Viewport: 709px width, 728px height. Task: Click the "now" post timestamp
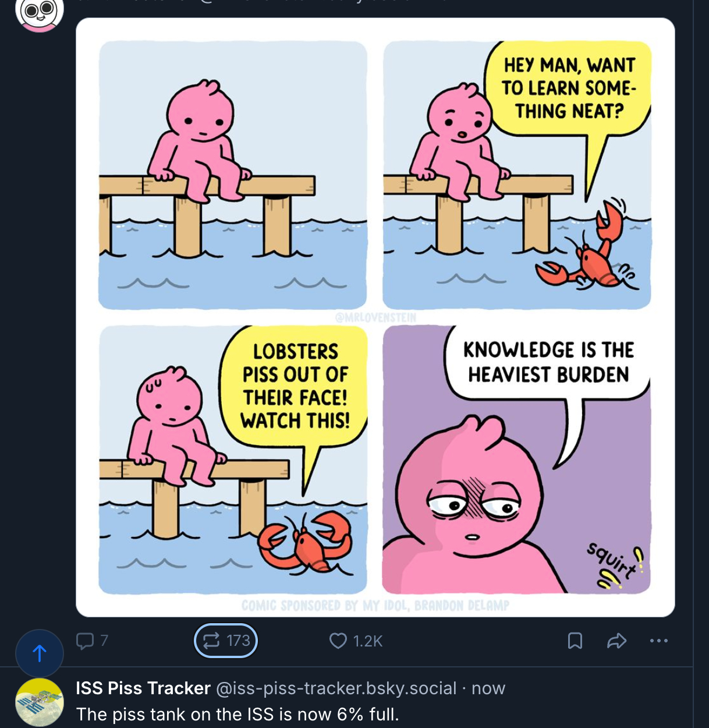[x=488, y=688]
